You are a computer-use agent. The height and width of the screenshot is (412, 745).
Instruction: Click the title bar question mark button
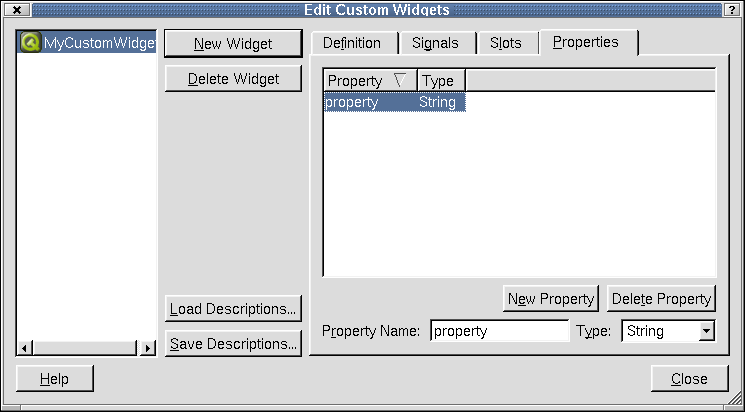click(733, 9)
